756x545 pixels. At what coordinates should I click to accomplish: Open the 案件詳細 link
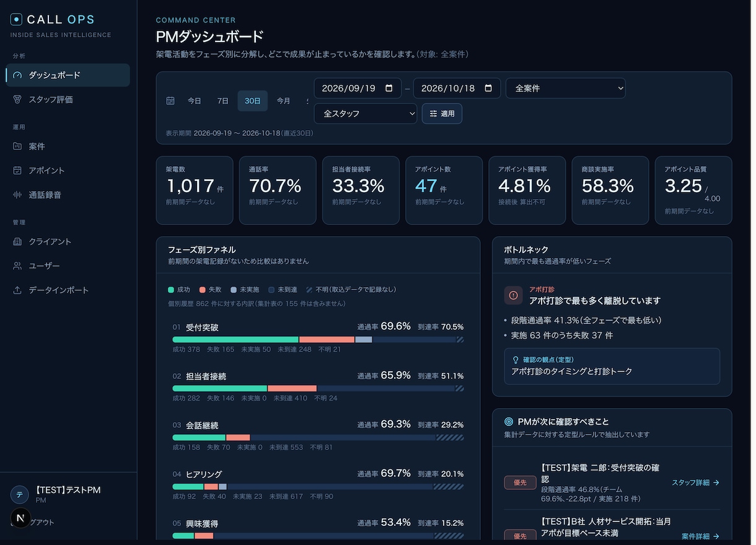[x=700, y=536]
